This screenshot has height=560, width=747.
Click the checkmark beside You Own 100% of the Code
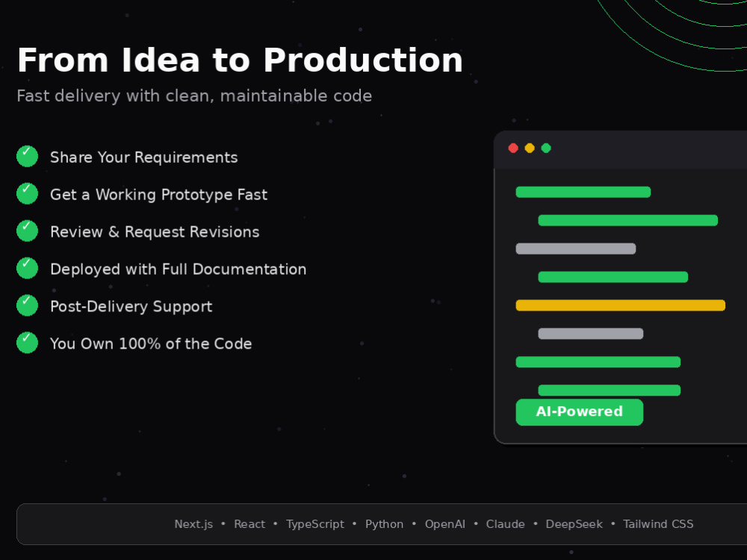pos(27,343)
